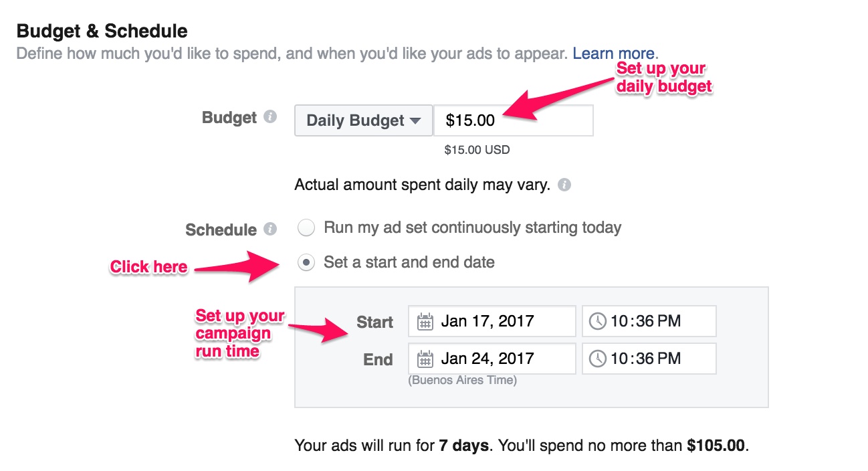Click the End time 10:36 PM field

(x=649, y=359)
